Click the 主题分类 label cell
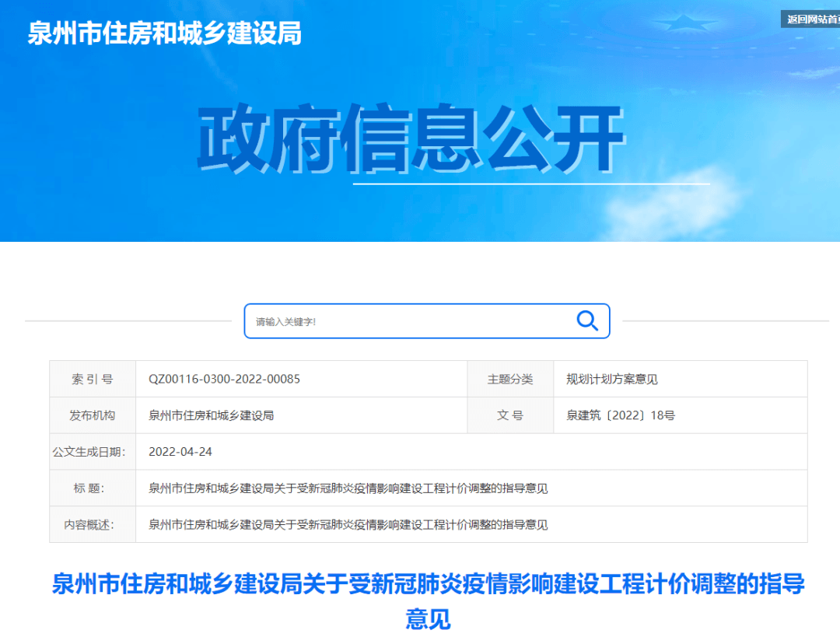 (x=509, y=380)
